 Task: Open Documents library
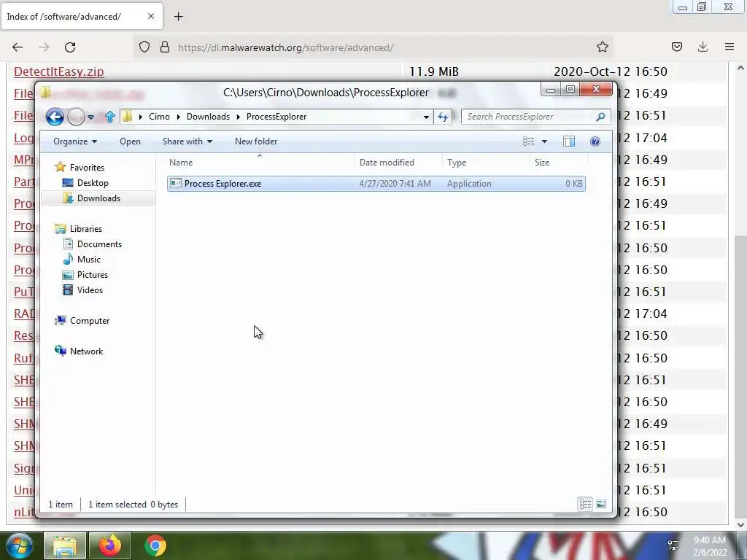tap(99, 244)
